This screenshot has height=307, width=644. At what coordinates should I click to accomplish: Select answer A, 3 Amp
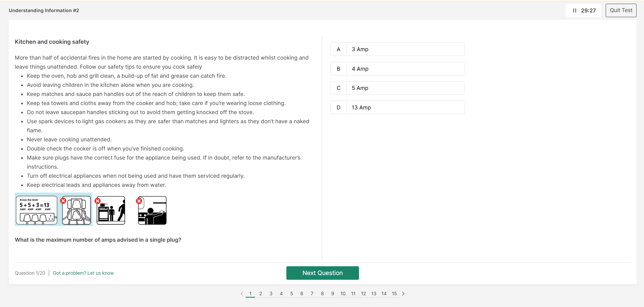[397, 49]
